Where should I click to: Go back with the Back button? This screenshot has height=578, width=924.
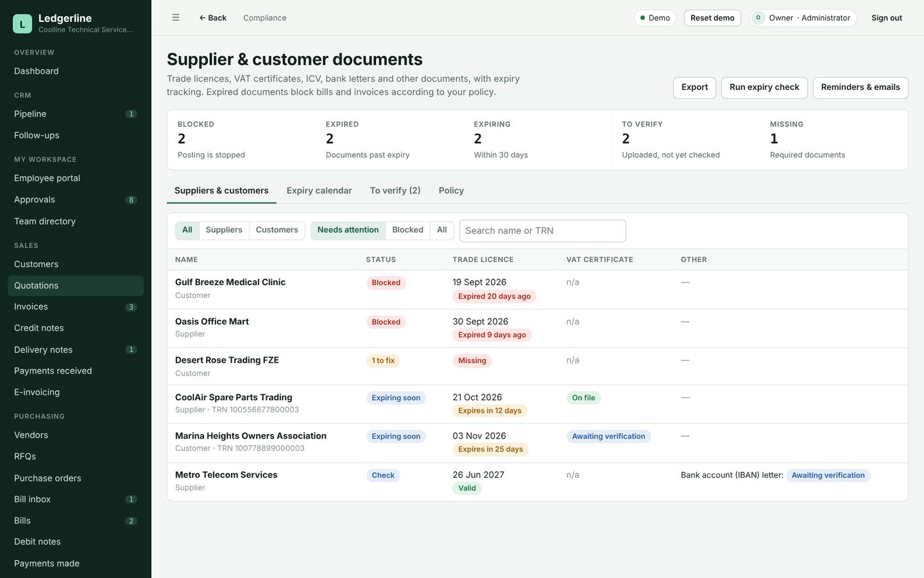pos(212,18)
